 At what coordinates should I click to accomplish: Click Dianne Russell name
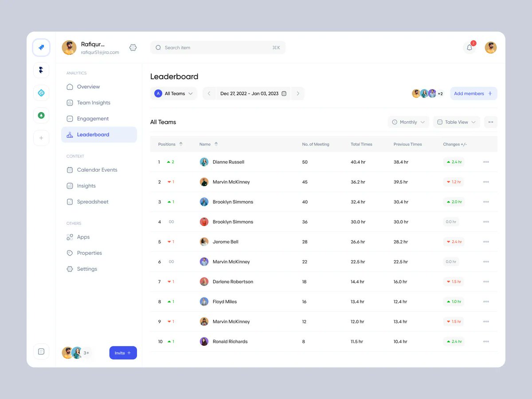[228, 162]
